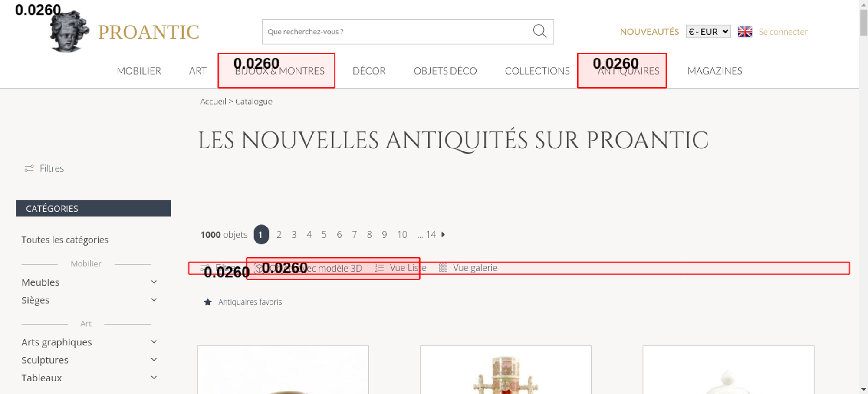
Task: Expand the Tableaux category chevron
Action: [154, 378]
